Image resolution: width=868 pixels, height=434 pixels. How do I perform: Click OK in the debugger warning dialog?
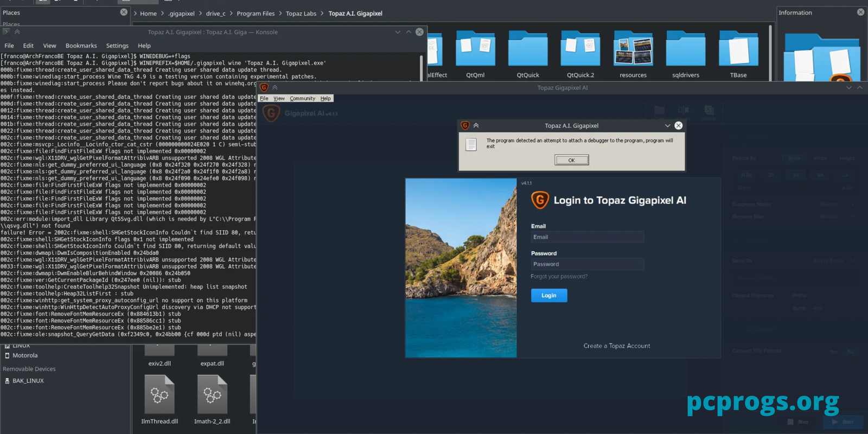pyautogui.click(x=571, y=160)
